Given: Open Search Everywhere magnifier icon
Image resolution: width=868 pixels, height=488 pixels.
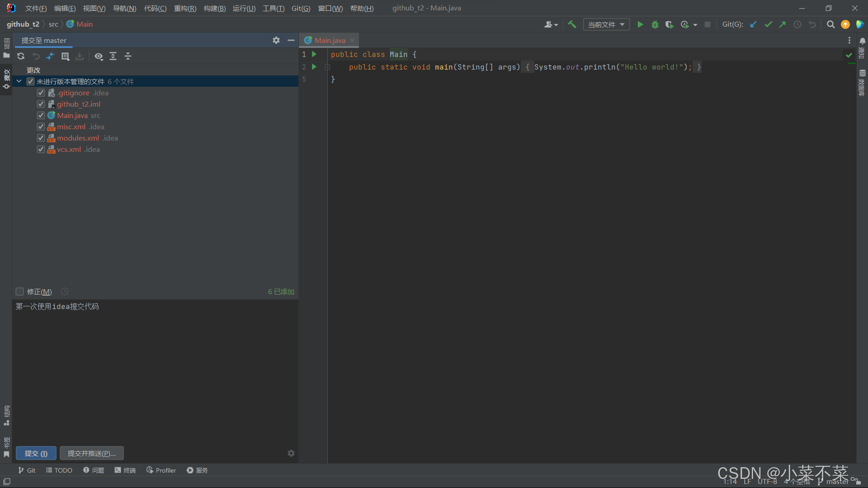Looking at the screenshot, I should coord(830,24).
